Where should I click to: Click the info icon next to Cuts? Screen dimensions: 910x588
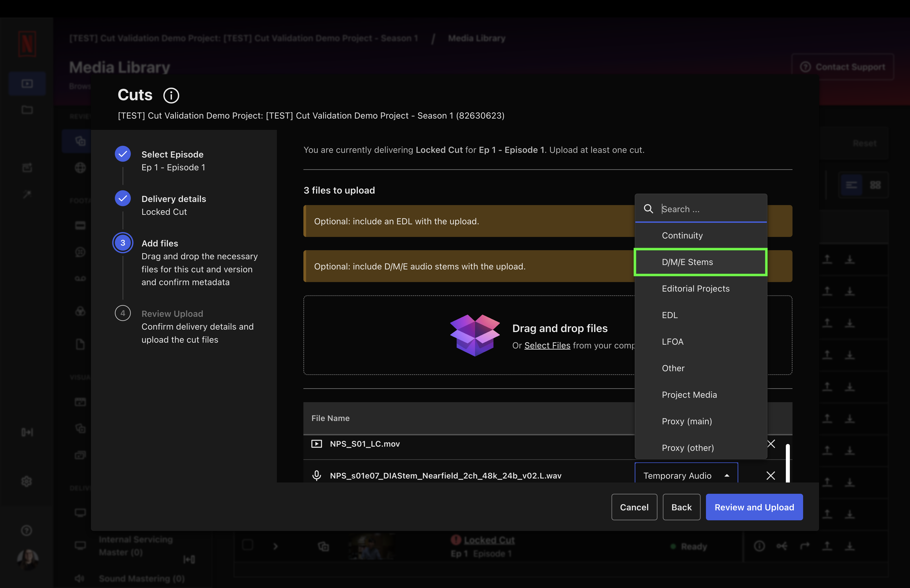(171, 95)
